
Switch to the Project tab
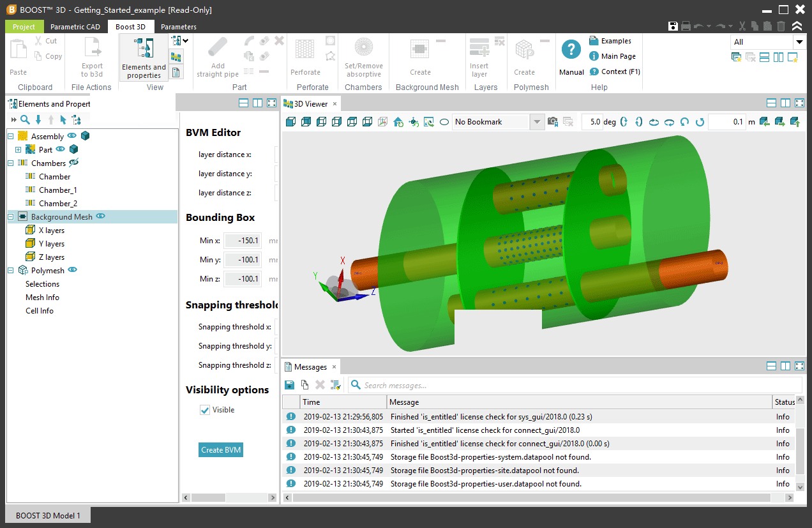[24, 27]
